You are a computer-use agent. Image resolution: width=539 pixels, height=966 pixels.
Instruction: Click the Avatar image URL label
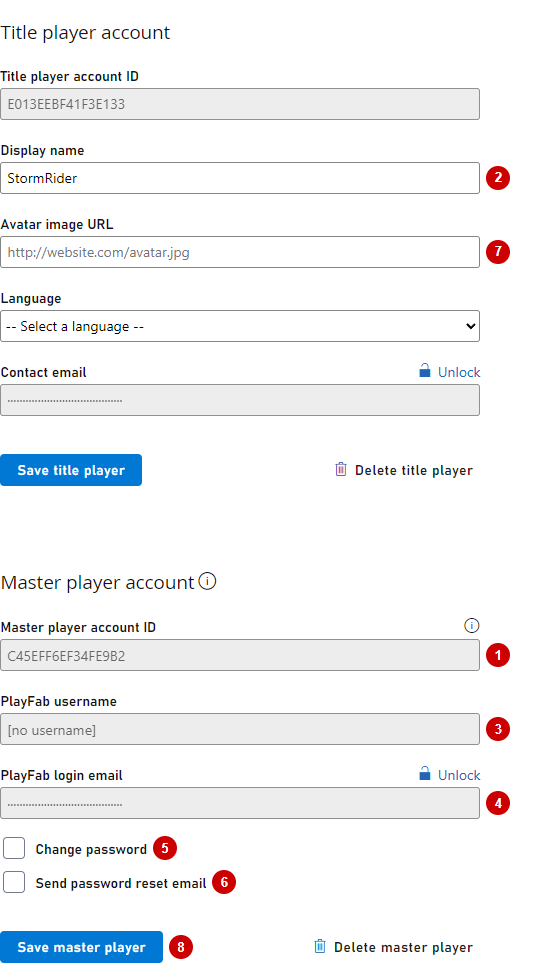tap(57, 224)
